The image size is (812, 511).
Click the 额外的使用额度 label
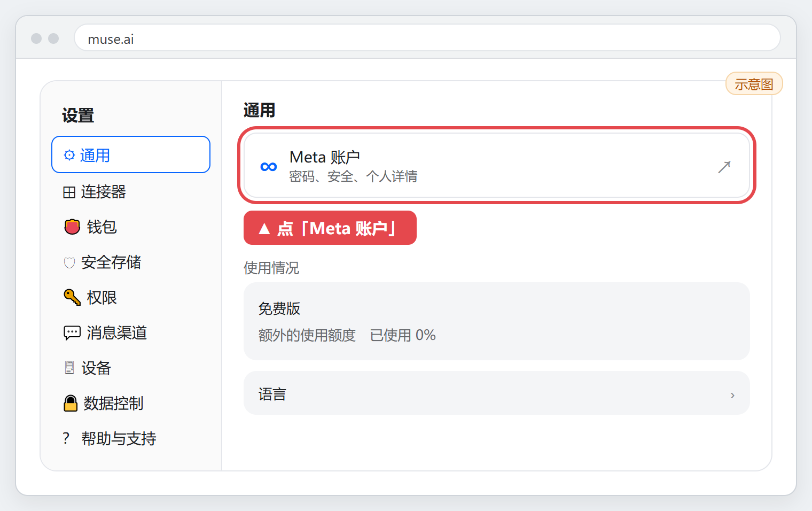307,335
